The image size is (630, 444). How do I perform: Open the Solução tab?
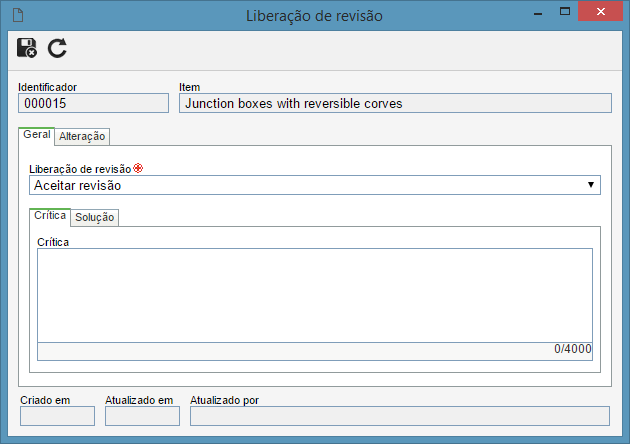(94, 217)
